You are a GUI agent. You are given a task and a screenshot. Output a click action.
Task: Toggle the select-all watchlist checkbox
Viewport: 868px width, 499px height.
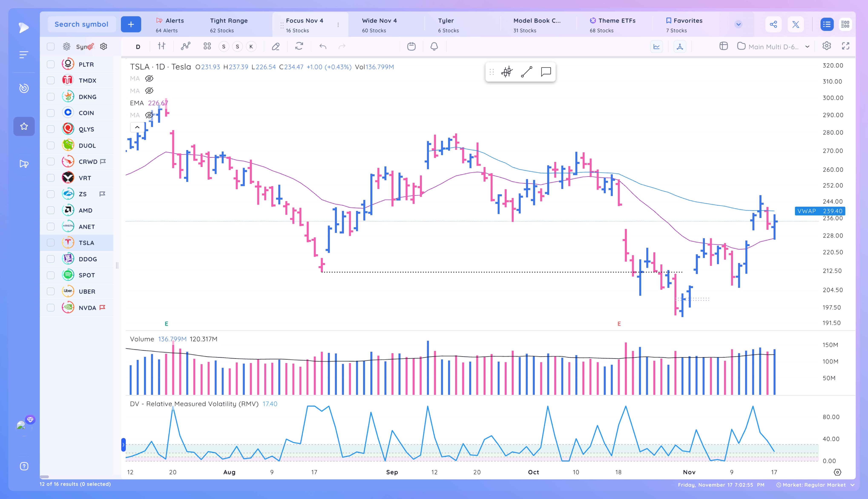[51, 47]
